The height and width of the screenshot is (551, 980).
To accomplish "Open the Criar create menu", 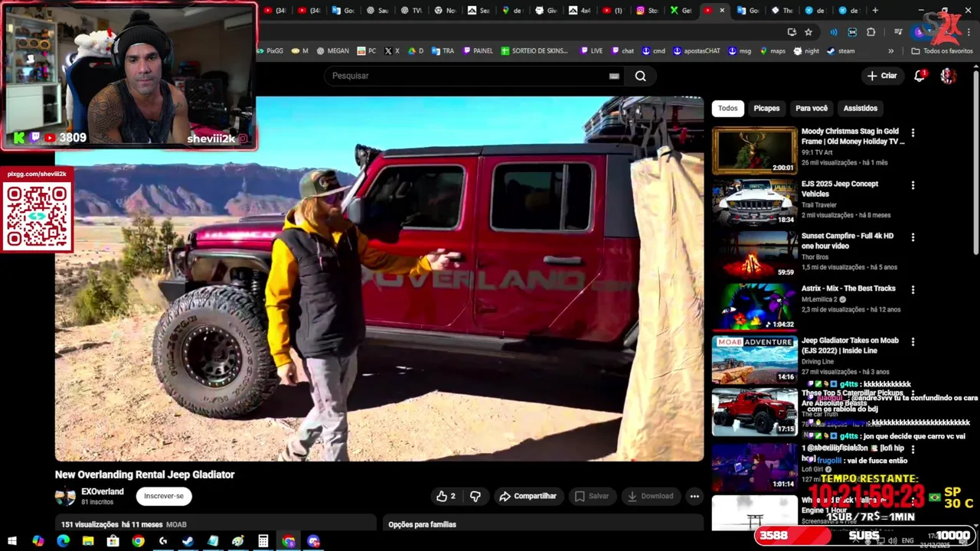I will pos(881,76).
